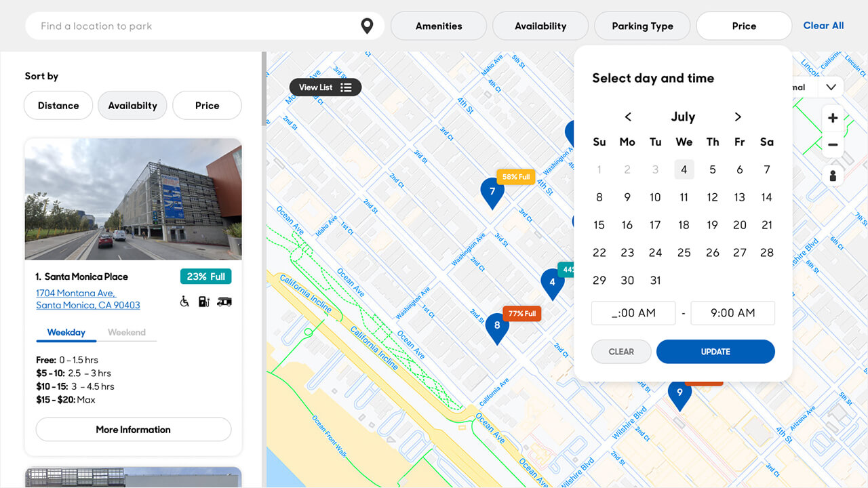Select July 31 in calendar
This screenshot has width=868, height=488.
pyautogui.click(x=655, y=281)
